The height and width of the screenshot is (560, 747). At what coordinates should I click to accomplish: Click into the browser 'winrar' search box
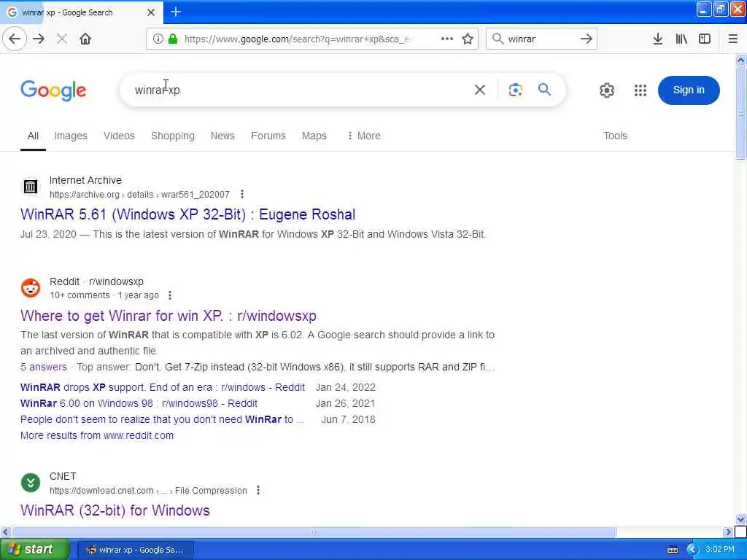click(541, 39)
